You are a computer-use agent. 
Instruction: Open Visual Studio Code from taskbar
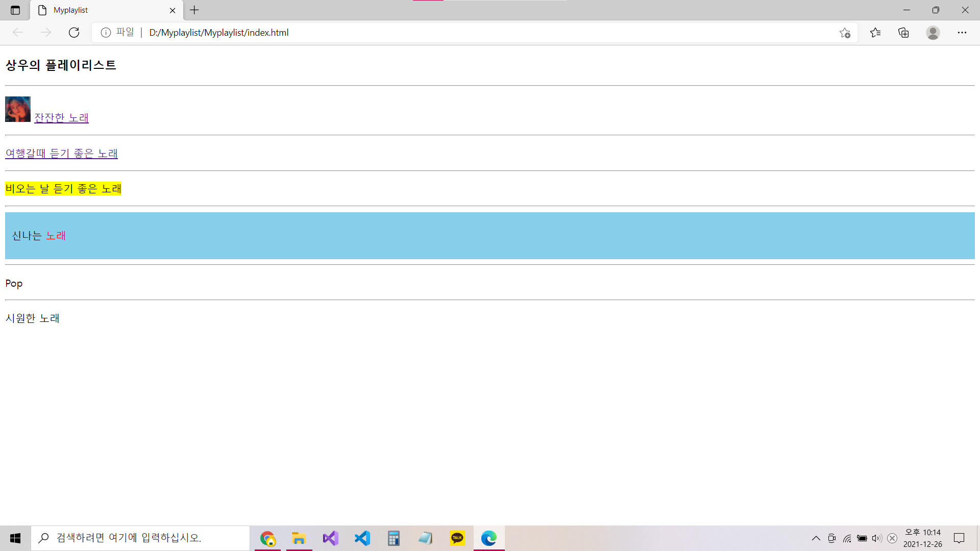[362, 538]
